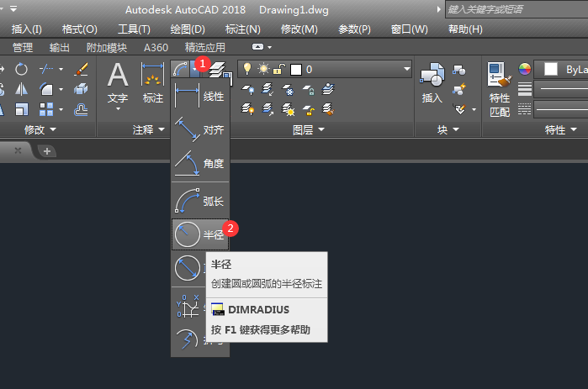Open the 格式(O) menu

pyautogui.click(x=80, y=29)
